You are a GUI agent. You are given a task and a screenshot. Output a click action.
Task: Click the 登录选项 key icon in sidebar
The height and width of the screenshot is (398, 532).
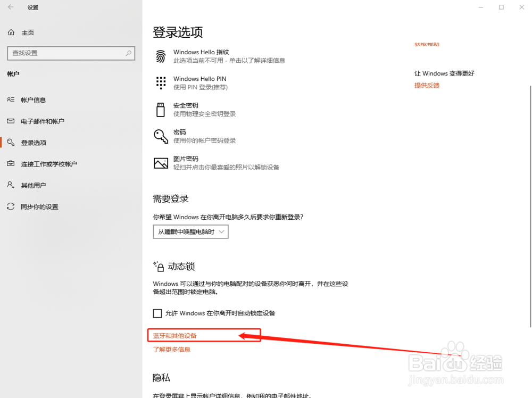tap(11, 142)
